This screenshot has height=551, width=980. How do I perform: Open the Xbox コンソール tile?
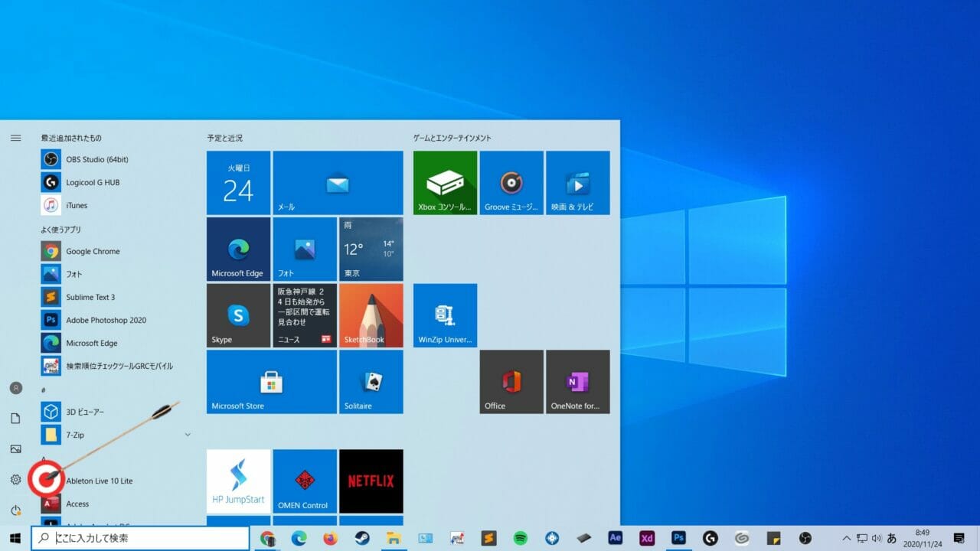pos(445,182)
